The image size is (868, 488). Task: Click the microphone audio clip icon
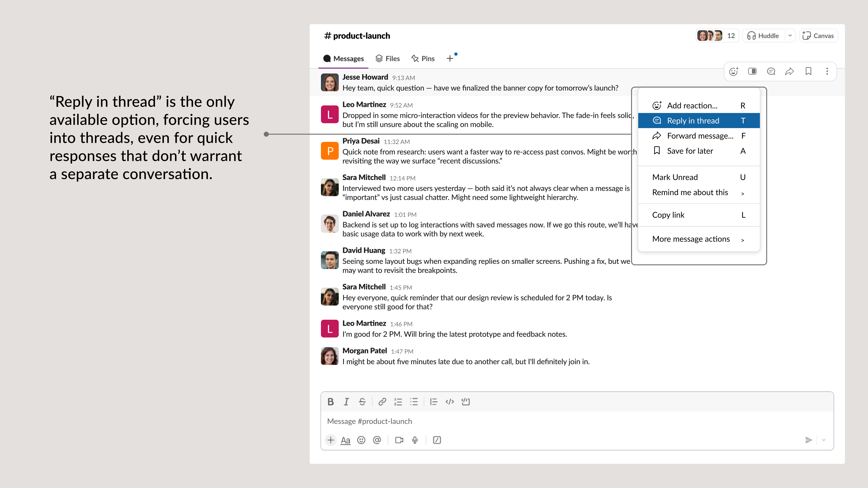415,440
